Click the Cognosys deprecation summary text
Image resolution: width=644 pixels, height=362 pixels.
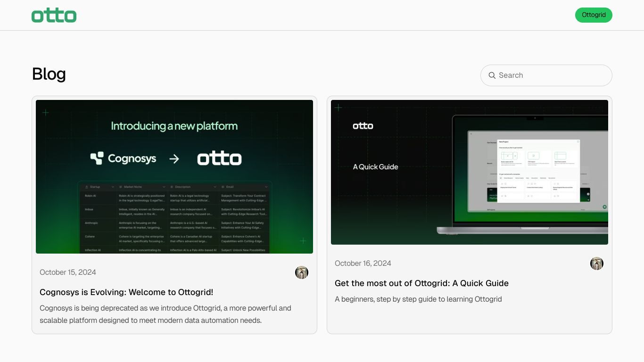(x=165, y=314)
